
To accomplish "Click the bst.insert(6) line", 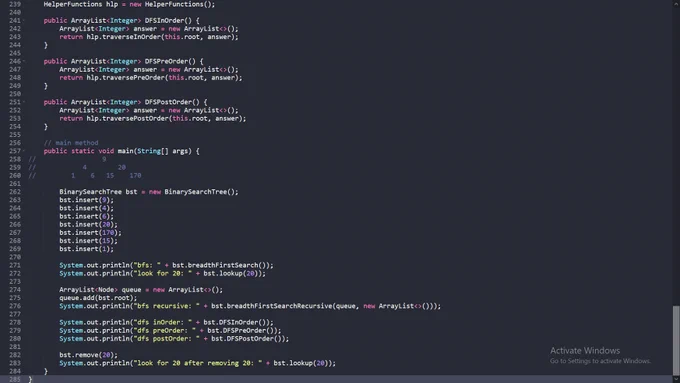I will [86, 216].
